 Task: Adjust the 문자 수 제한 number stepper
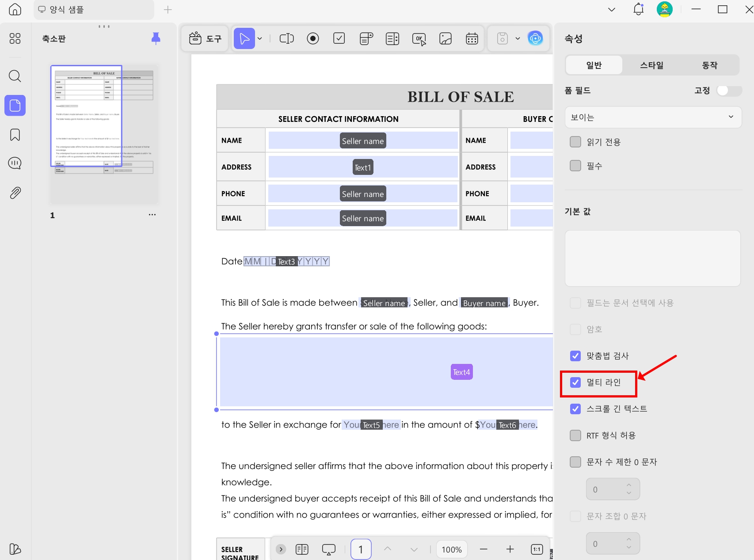pyautogui.click(x=629, y=489)
